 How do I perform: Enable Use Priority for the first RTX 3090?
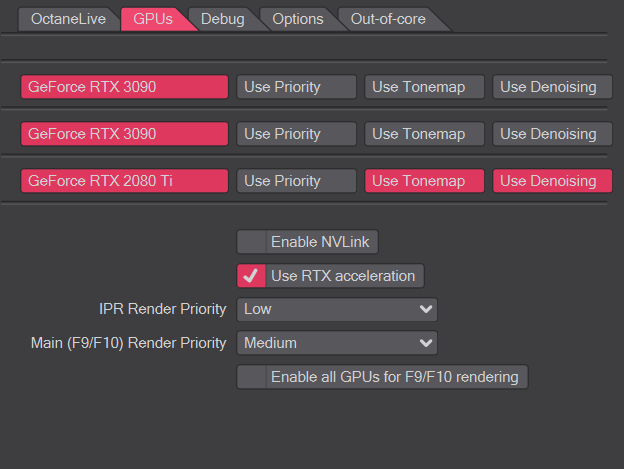(x=296, y=87)
